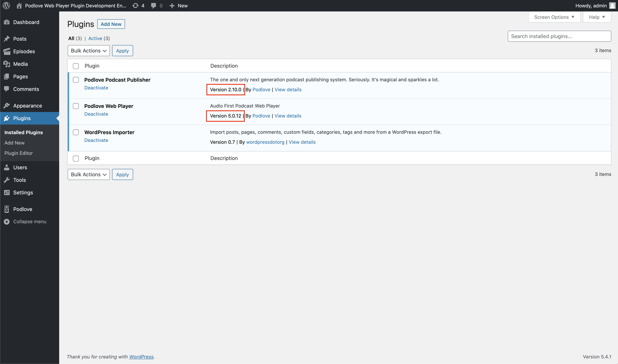Screen dimensions: 618x364
Task: View details for WordPress Importer
Action: click(x=302, y=142)
